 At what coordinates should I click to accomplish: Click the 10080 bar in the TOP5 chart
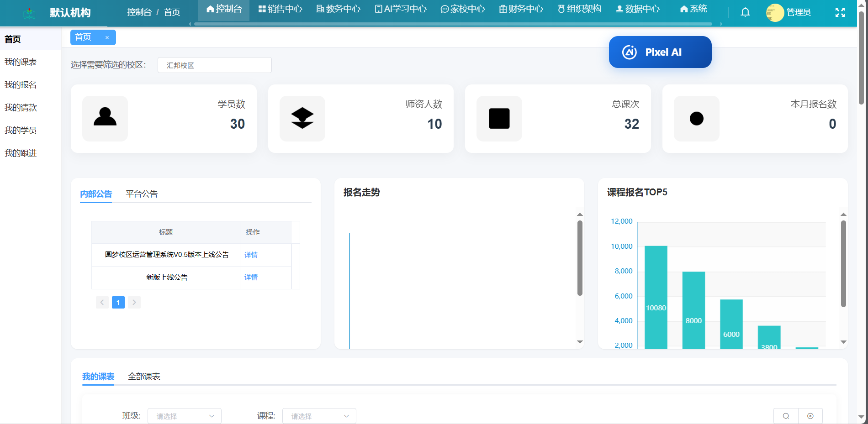coord(656,297)
